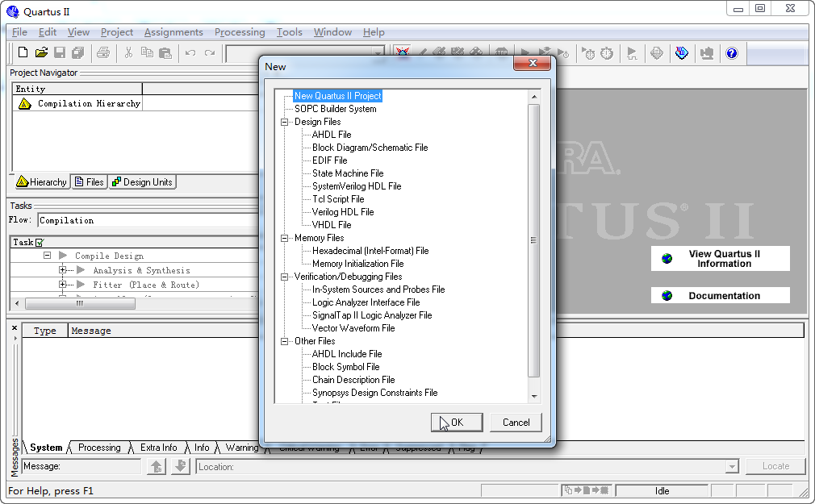Select Verilog HDL File in list
Viewport: 815px width, 504px height.
[343, 212]
